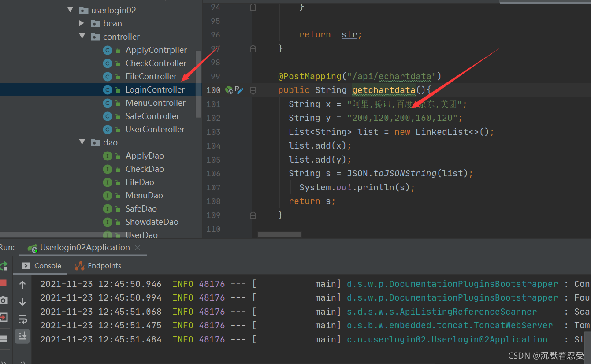591x364 pixels.
Task: Select SafeDao interface
Action: (x=141, y=208)
